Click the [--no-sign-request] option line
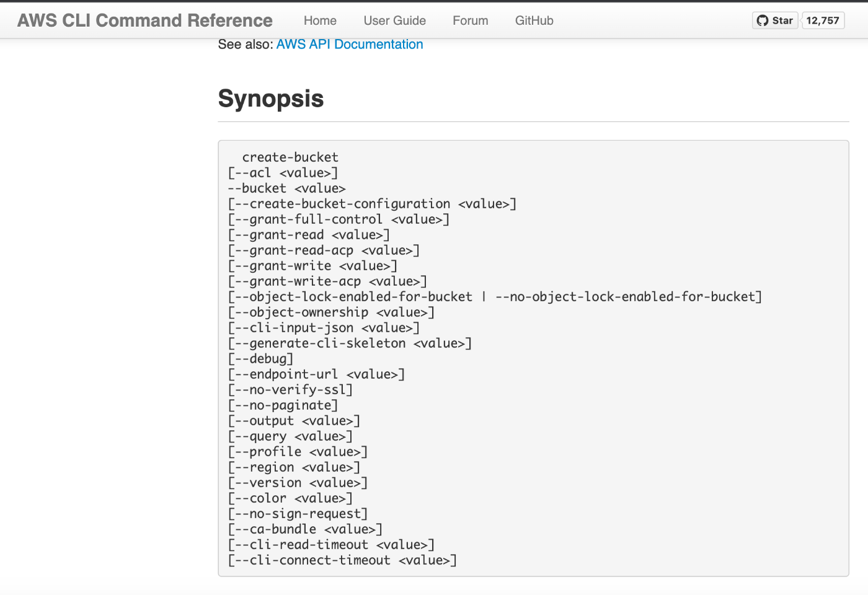Image resolution: width=868 pixels, height=595 pixels. click(298, 514)
